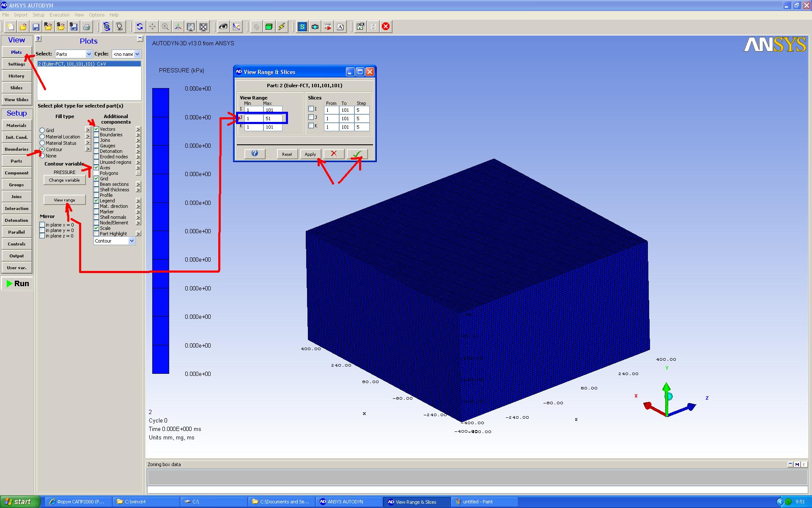The image size is (812, 508).
Task: Select the Euler-FCT part in list
Action: (x=89, y=64)
